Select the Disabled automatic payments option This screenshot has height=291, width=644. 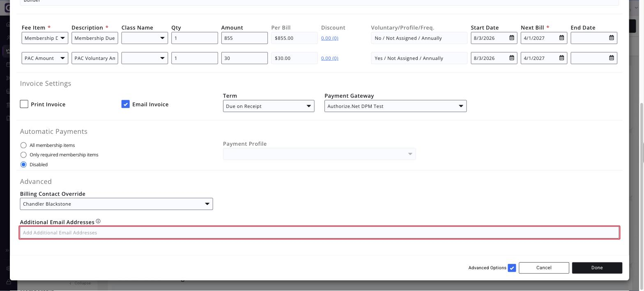[23, 165]
